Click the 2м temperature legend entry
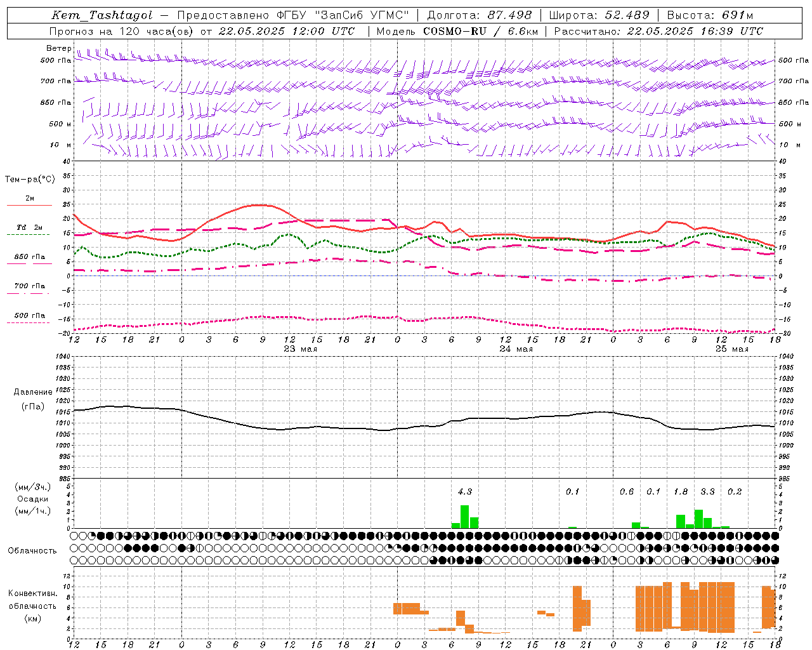 tap(29, 199)
